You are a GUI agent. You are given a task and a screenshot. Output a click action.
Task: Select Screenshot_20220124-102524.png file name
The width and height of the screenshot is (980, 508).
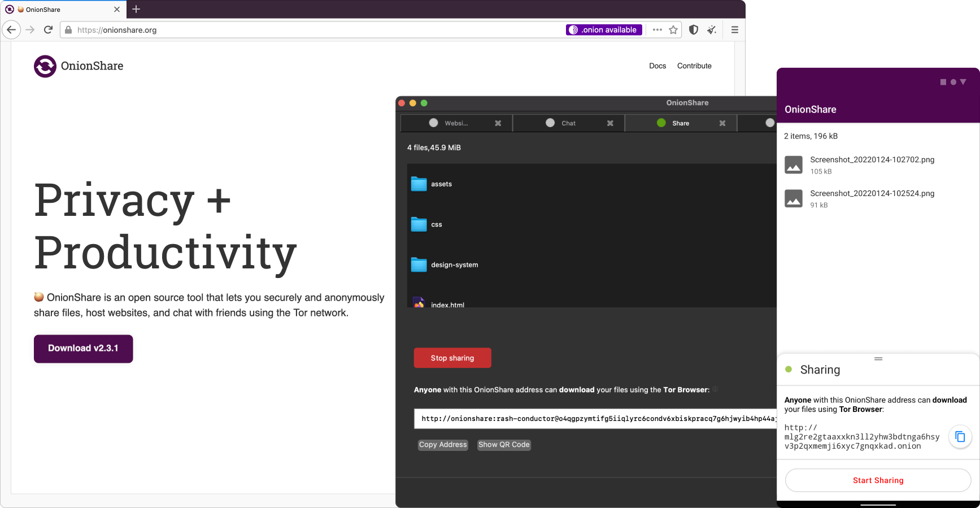872,194
